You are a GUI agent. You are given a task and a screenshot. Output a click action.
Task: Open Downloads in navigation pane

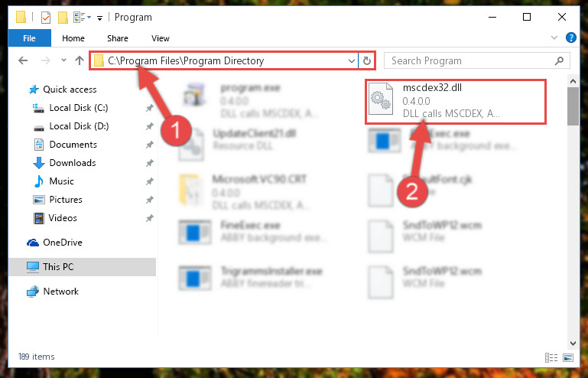[73, 163]
